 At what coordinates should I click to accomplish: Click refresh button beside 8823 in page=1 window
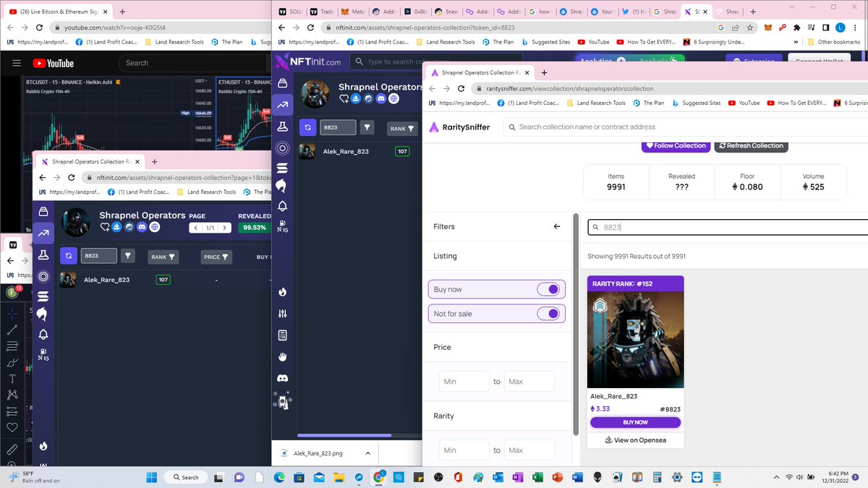(x=68, y=256)
